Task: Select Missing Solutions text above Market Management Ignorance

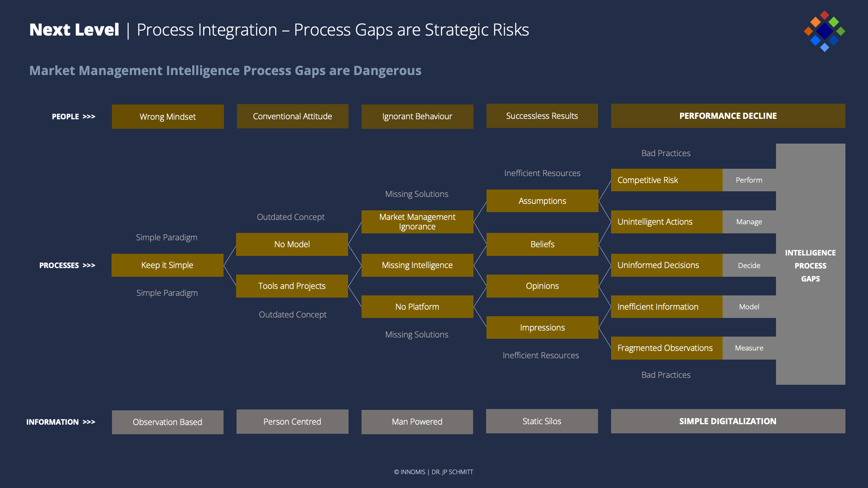Action: click(417, 194)
